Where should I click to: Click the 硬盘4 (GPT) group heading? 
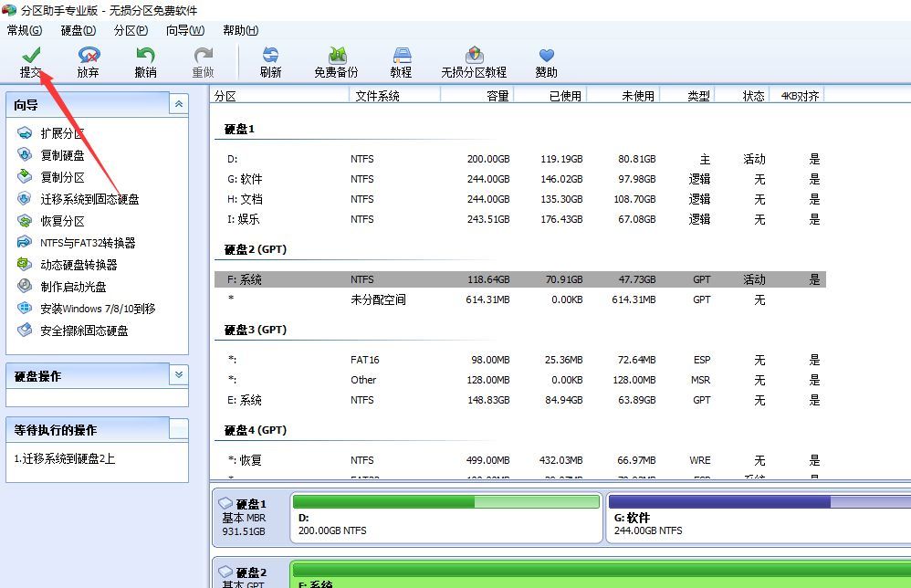[256, 430]
